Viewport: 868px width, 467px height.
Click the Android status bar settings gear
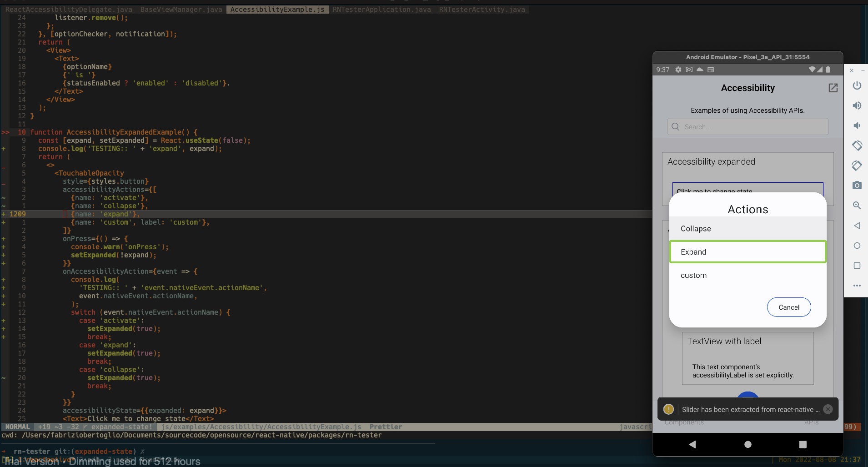click(678, 70)
